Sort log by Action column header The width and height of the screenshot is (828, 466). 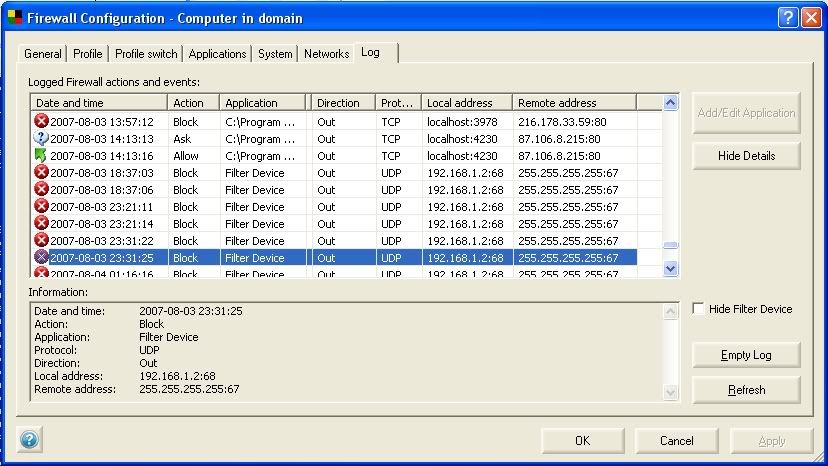pyautogui.click(x=192, y=103)
